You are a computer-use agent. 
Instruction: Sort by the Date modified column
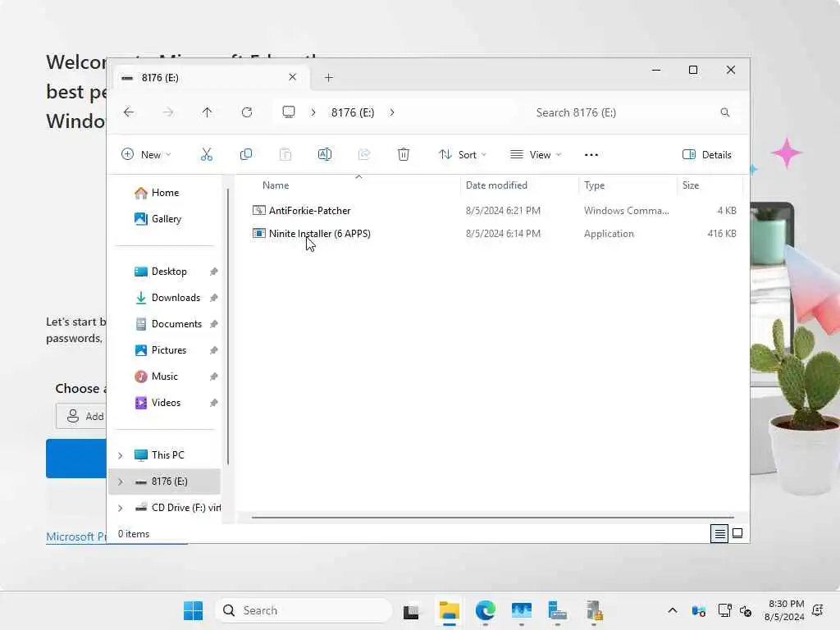tap(496, 185)
